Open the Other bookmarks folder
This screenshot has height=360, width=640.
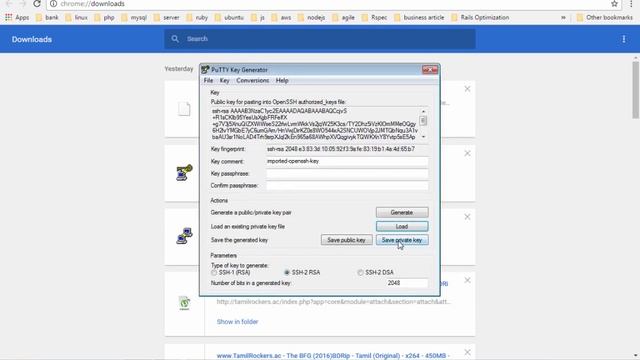tap(604, 18)
